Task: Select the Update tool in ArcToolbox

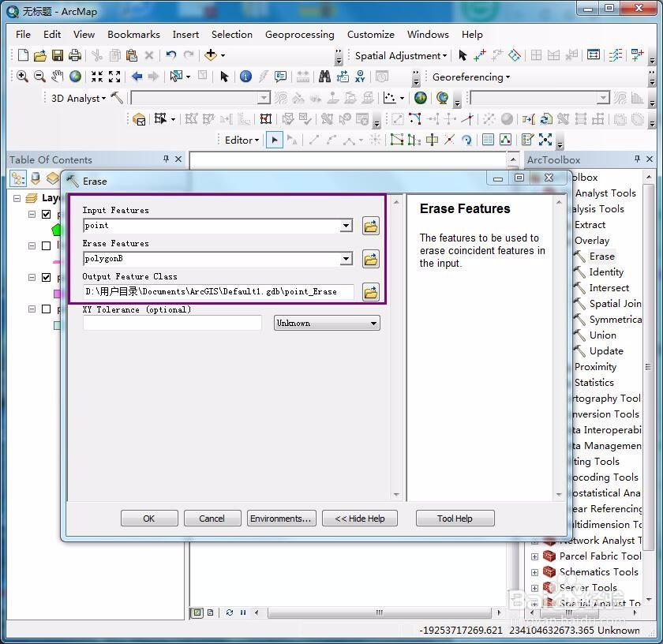Action: coord(606,351)
